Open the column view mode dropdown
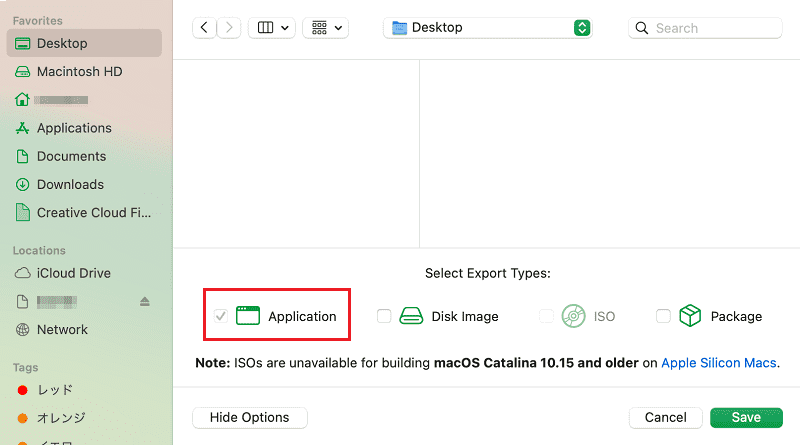 (272, 28)
